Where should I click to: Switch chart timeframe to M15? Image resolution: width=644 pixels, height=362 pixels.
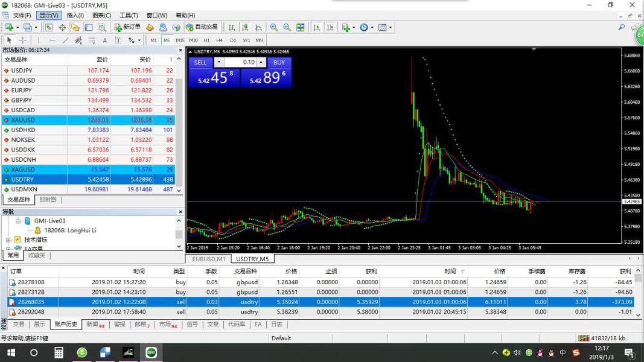click(180, 40)
